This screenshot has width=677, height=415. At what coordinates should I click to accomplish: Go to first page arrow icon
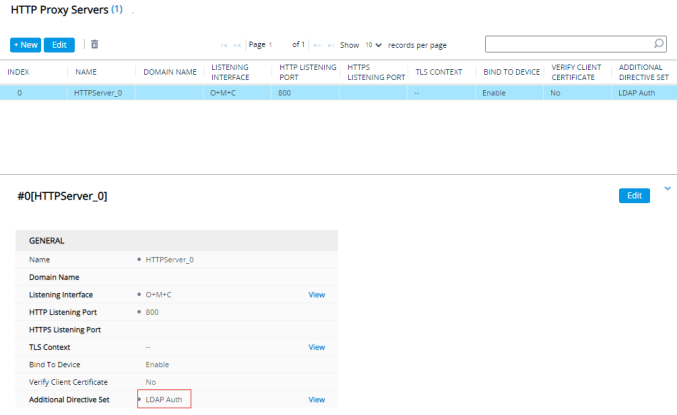click(223, 45)
